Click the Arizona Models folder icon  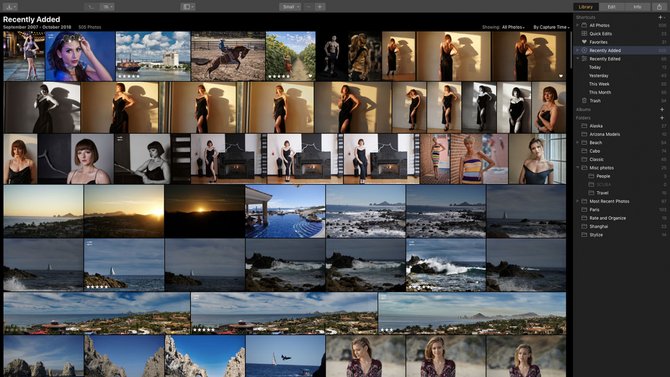tap(584, 134)
